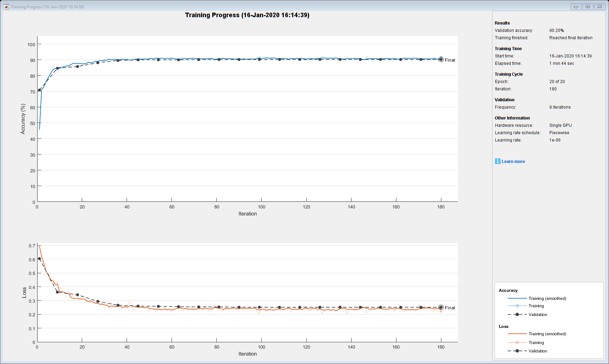This screenshot has width=609, height=364.
Task: Close the Training Progress window
Action: click(600, 7)
